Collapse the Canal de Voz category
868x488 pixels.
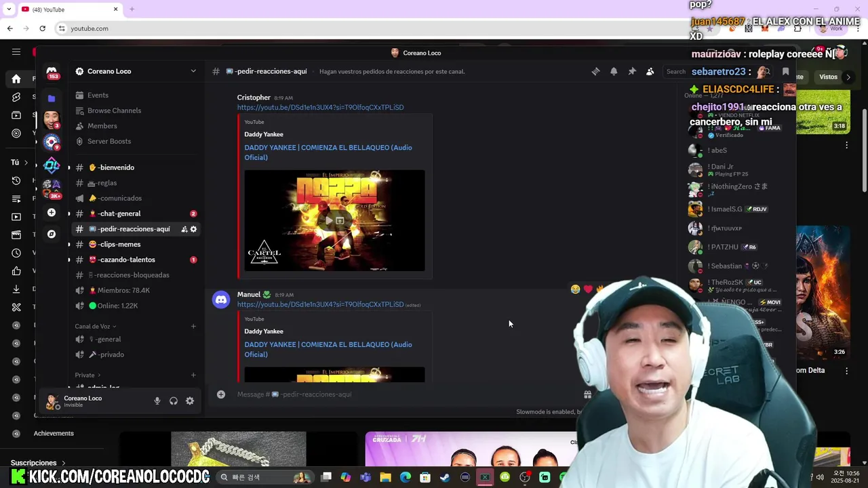pyautogui.click(x=96, y=327)
